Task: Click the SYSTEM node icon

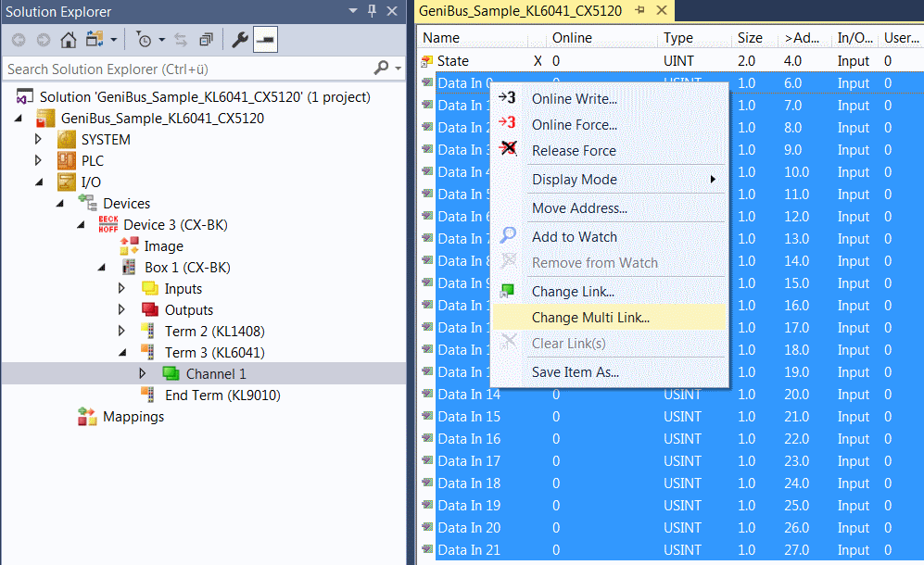Action: pos(66,140)
